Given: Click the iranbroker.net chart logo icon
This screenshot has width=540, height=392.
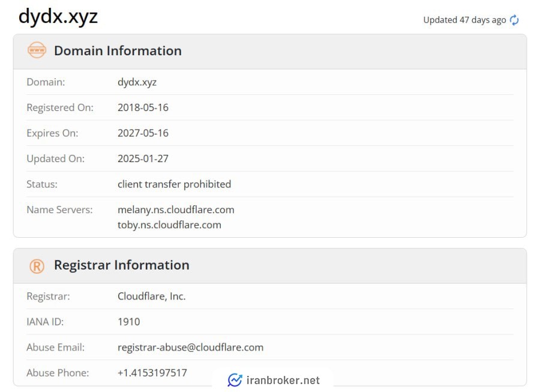Looking at the screenshot, I should pos(235,380).
